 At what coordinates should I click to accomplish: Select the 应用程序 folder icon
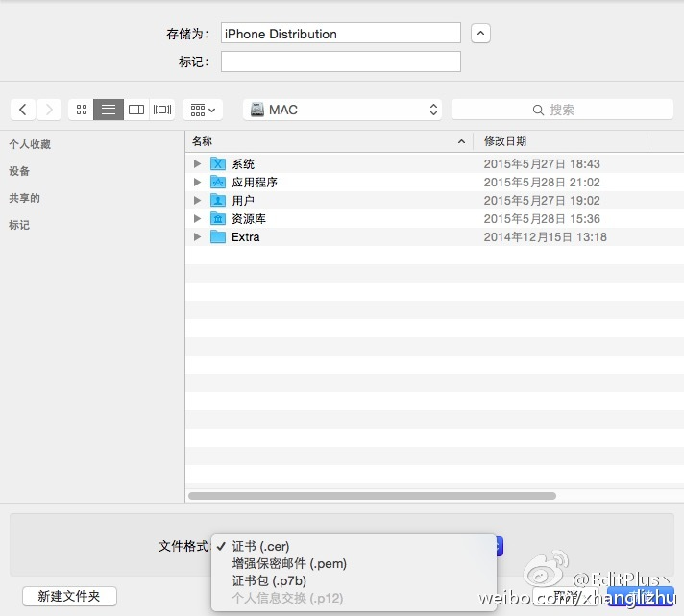coord(218,182)
